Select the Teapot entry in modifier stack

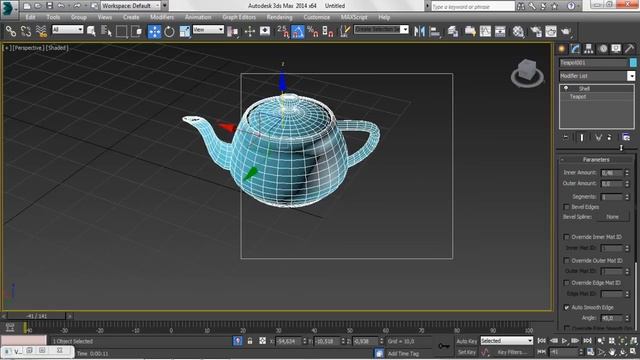(578, 97)
